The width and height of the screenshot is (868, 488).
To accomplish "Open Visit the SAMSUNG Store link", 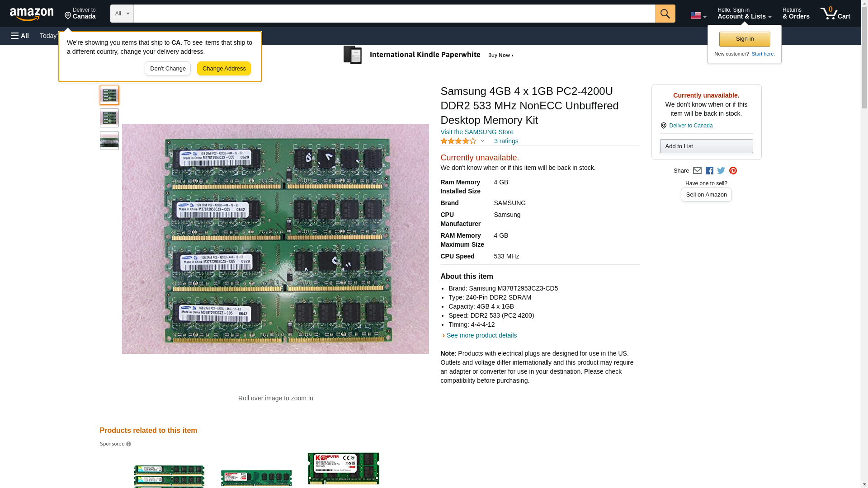I will pos(476,132).
